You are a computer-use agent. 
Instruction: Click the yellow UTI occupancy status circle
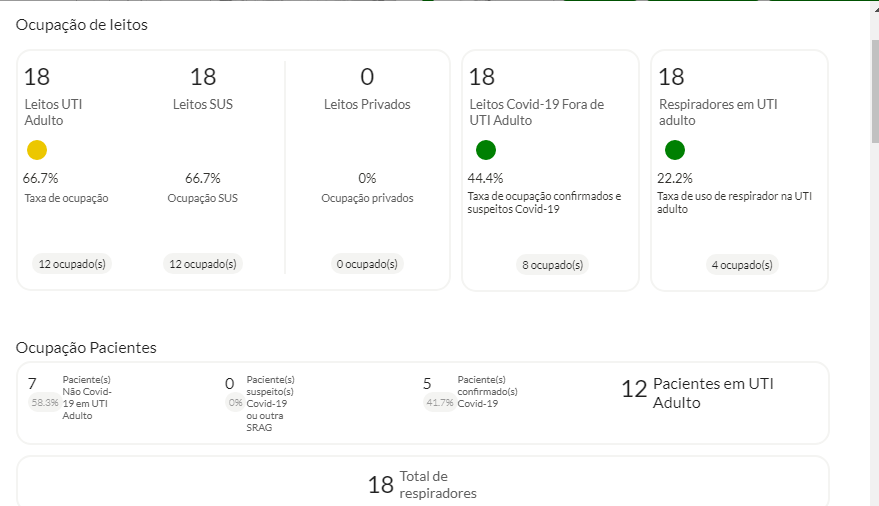tap(37, 150)
